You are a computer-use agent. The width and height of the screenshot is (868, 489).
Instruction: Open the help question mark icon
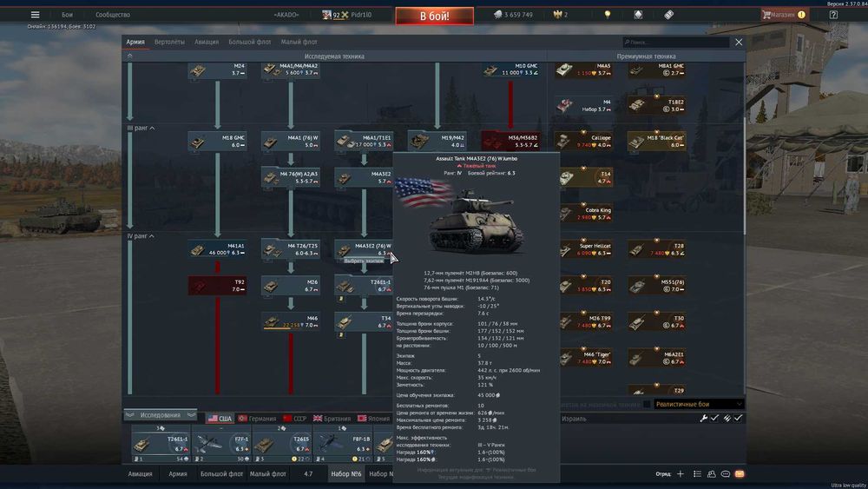(833, 15)
